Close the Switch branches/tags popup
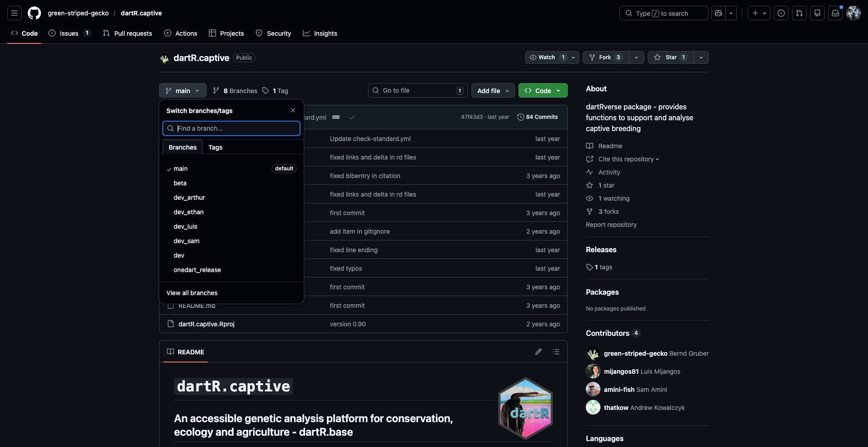This screenshot has width=868, height=447. [x=293, y=110]
